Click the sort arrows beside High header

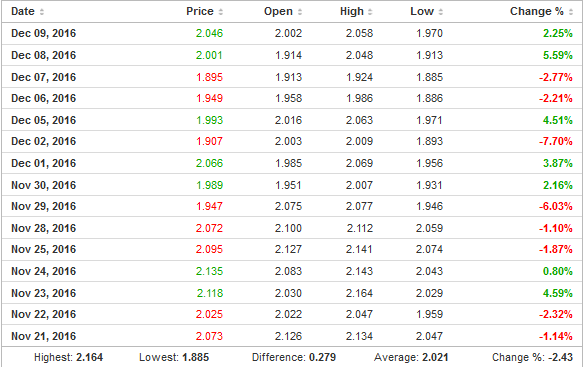pos(370,12)
